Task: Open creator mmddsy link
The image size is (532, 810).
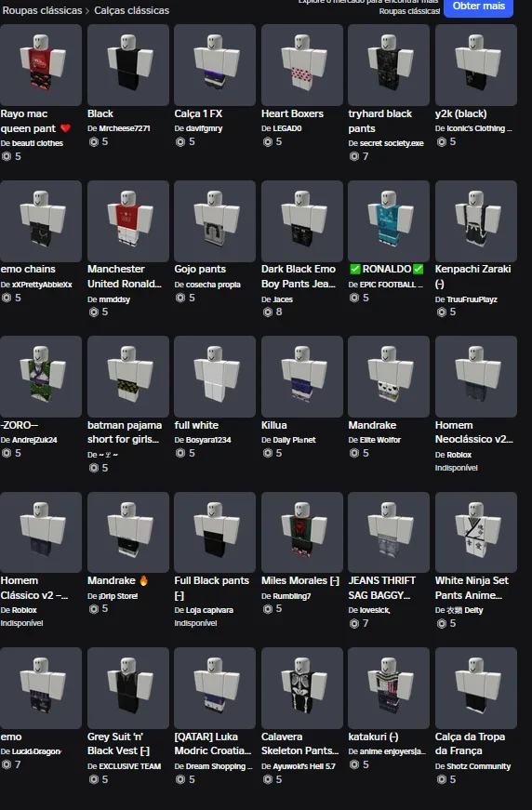Action: (x=114, y=299)
